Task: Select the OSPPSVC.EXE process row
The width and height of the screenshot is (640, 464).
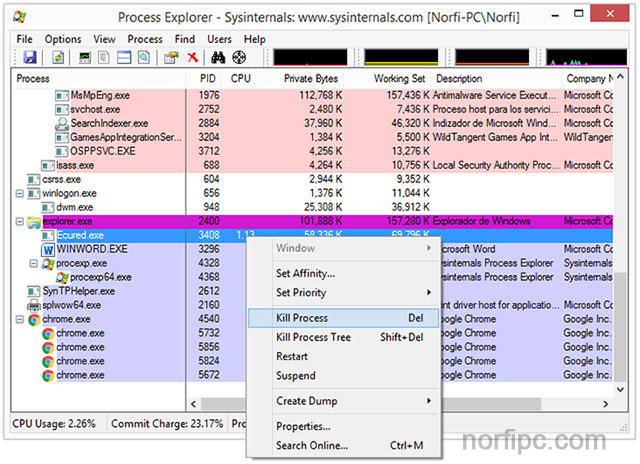Action: click(312, 151)
